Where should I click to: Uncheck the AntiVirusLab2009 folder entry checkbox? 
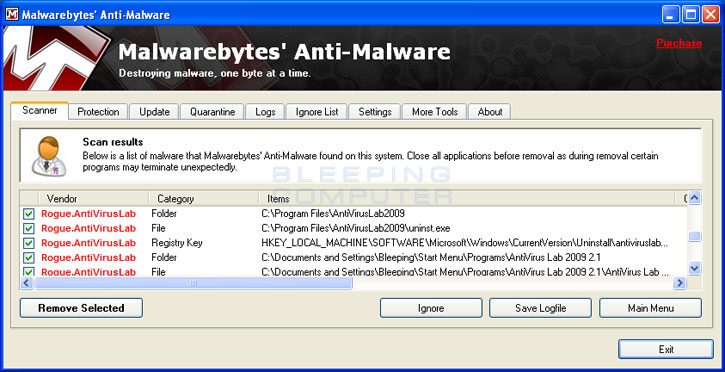tap(29, 214)
